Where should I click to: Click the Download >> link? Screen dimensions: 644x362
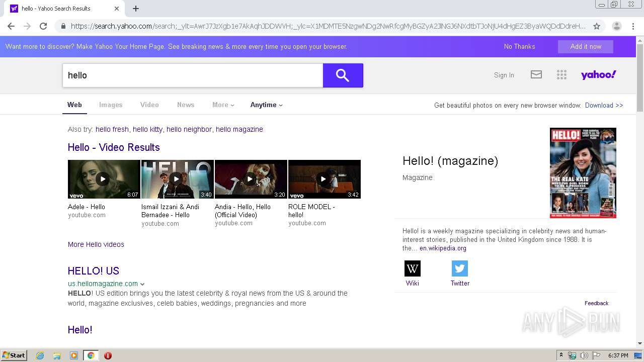604,105
